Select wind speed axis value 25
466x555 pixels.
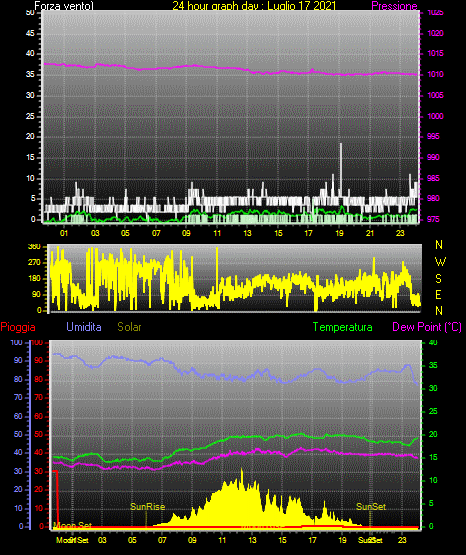[x=30, y=116]
